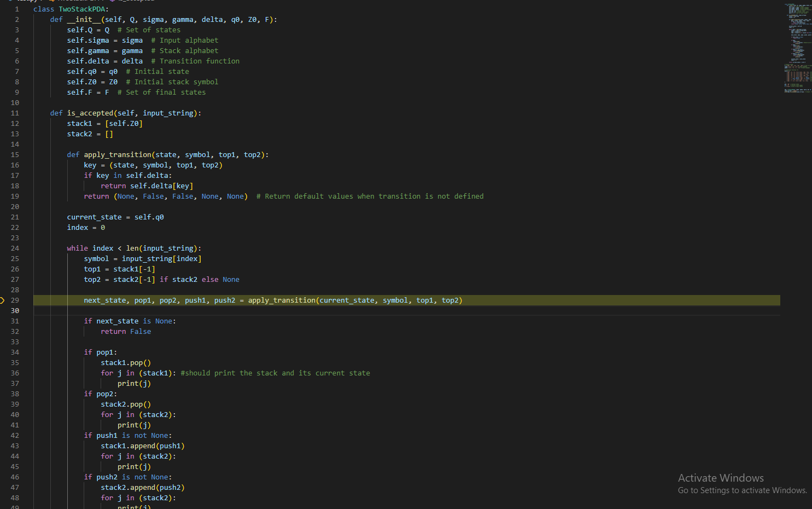Click the TwoStackPDA class symbol icon in breadcrumb
Image resolution: width=812 pixels, height=509 pixels.
click(x=52, y=2)
